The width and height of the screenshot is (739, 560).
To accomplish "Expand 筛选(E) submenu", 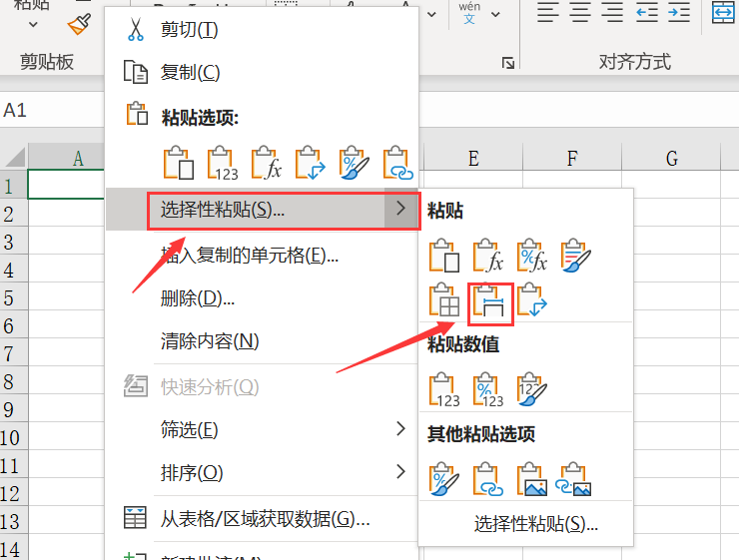I will click(262, 429).
